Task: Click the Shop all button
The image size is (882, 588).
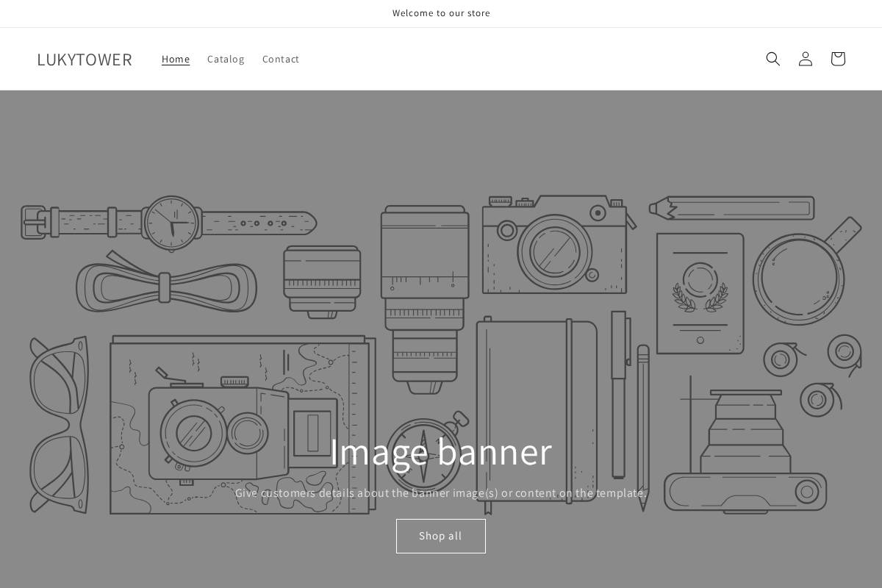Action: click(440, 536)
